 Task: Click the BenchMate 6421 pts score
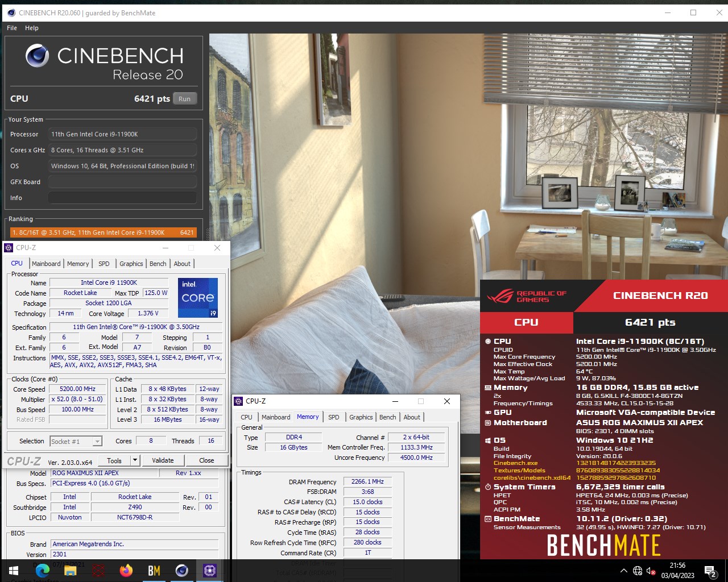tap(650, 322)
